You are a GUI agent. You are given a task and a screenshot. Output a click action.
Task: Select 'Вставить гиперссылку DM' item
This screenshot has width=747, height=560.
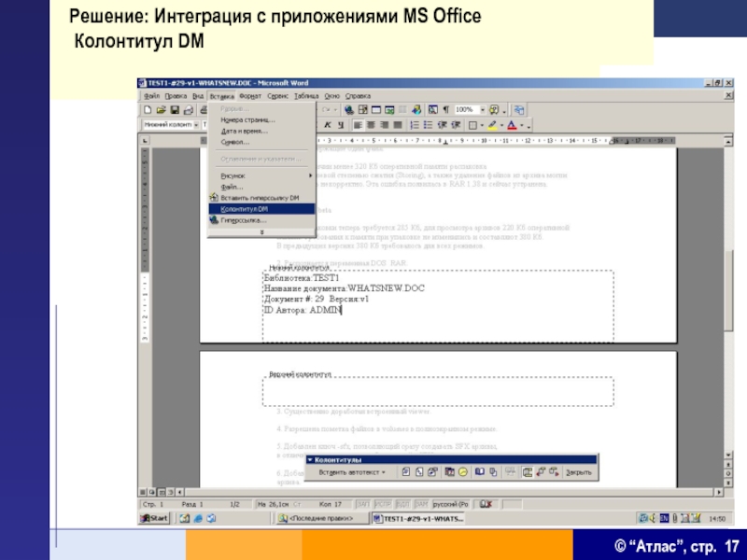[x=261, y=198]
